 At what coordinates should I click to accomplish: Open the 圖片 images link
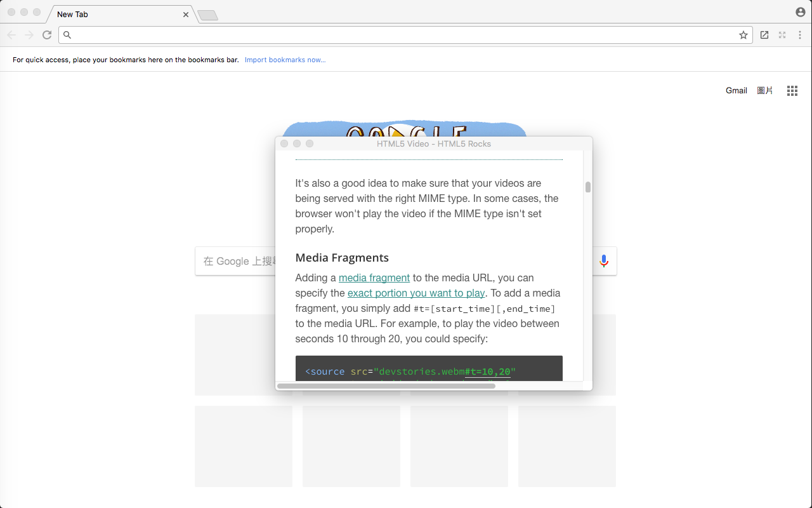click(x=765, y=91)
